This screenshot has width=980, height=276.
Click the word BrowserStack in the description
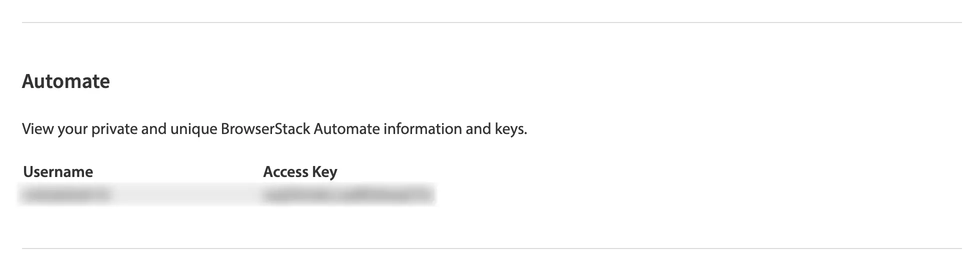[265, 129]
